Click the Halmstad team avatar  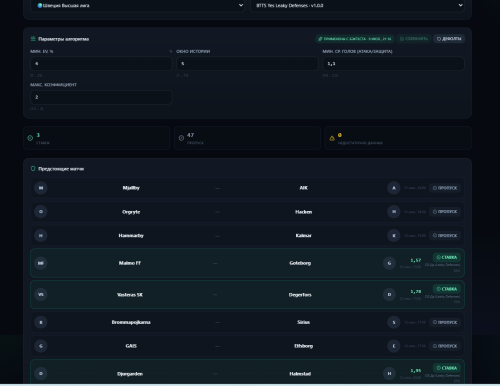tap(389, 374)
